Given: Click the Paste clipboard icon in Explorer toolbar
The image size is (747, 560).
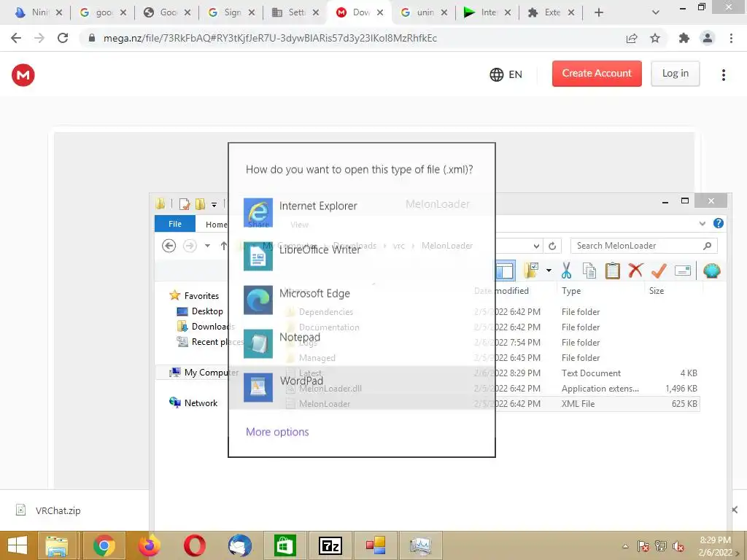Looking at the screenshot, I should [612, 271].
